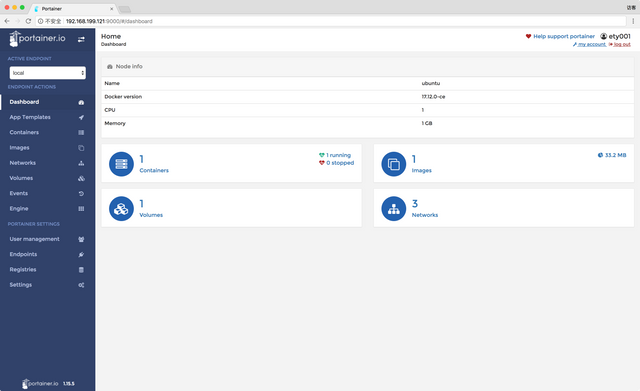The height and width of the screenshot is (391, 640).
Task: Click the Docker version 17.12.0-ce value
Action: pos(433,97)
